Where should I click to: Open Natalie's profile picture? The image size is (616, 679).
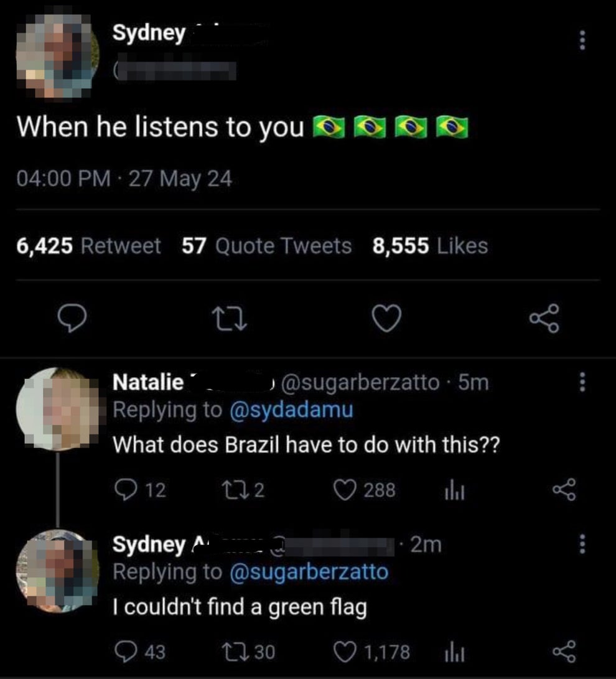(57, 408)
